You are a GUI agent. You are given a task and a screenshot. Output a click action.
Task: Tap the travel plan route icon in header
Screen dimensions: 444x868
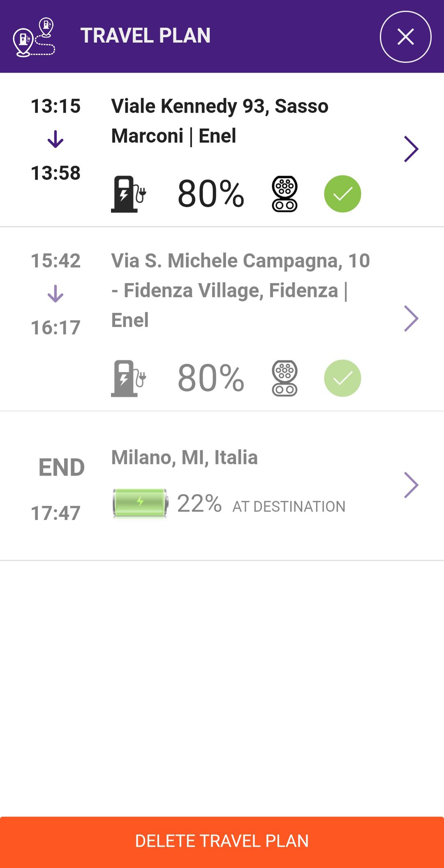(x=34, y=37)
